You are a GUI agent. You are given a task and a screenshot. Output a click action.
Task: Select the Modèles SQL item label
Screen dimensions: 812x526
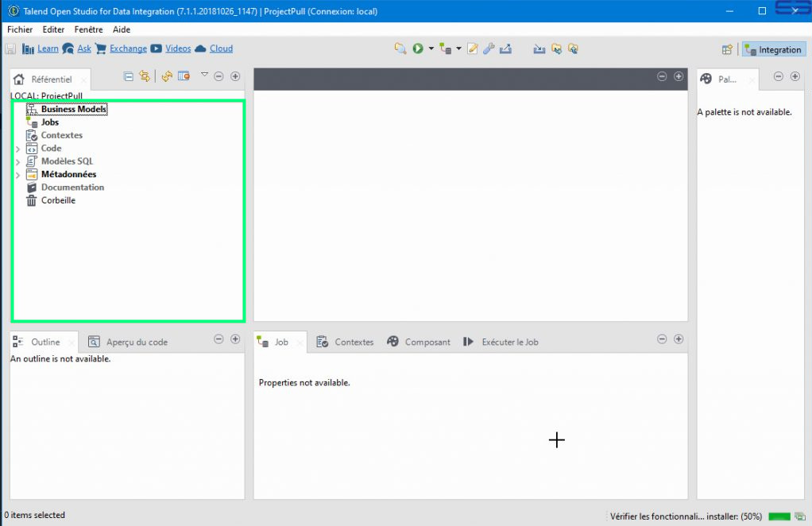[x=68, y=161]
